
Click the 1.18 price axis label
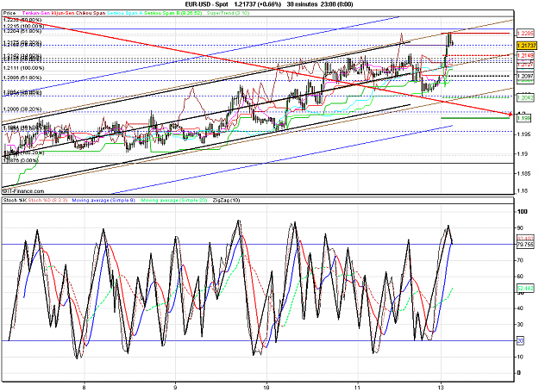coord(523,191)
